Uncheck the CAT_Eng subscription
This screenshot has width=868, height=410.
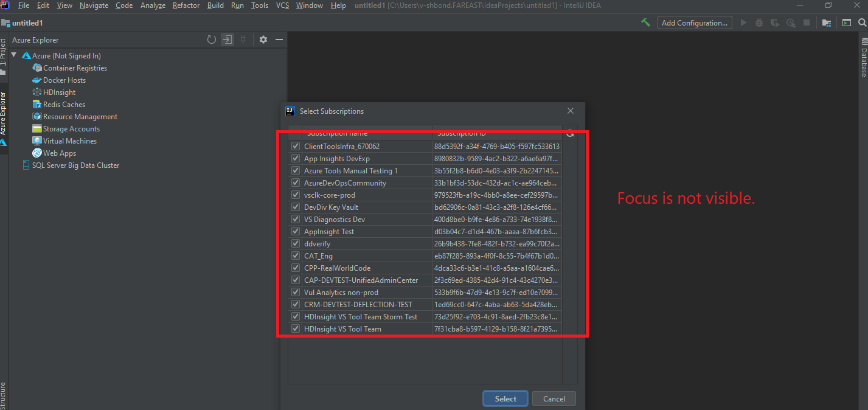coord(295,255)
